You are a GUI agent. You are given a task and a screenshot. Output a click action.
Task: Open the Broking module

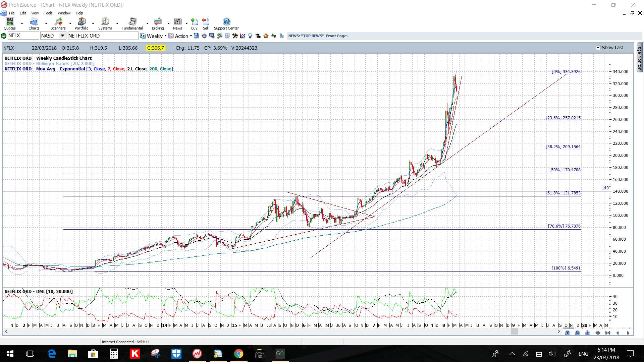[x=158, y=24]
